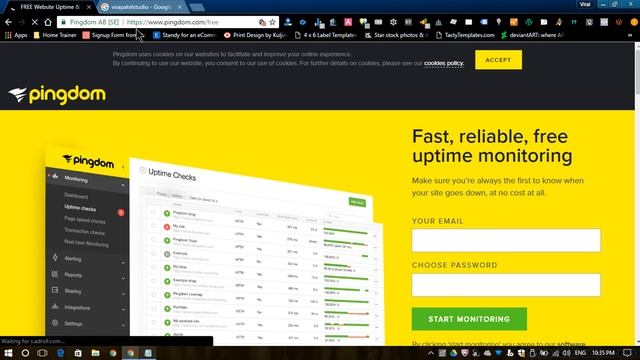This screenshot has height=360, width=640.
Task: Click the 10:35 PM taskbar clock
Action: tap(603, 353)
